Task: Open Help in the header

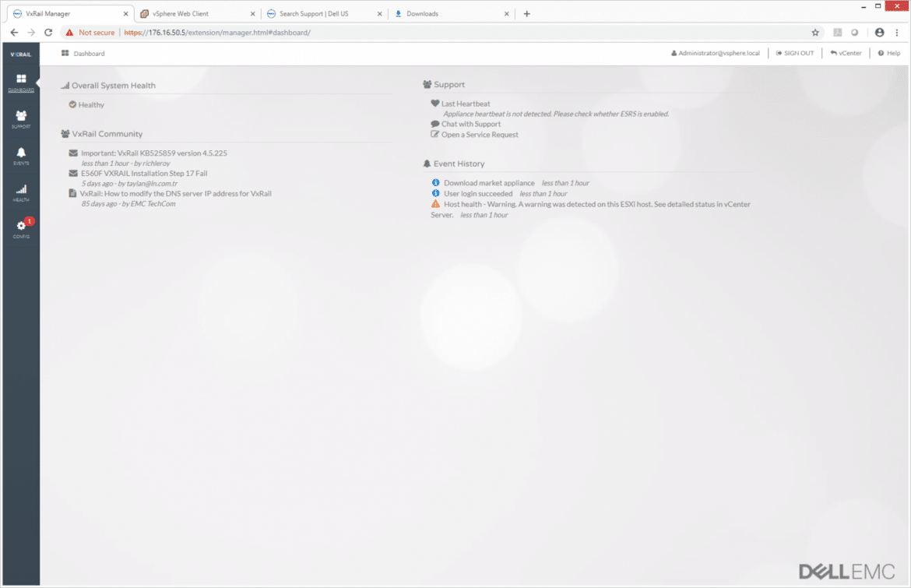Action: point(889,53)
